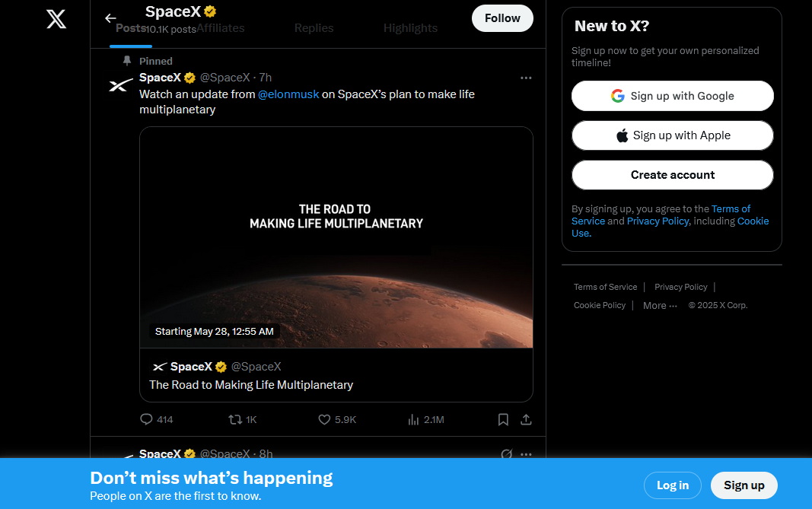Click the 'People on X are the first to know.' text
The image size is (812, 509).
tap(176, 496)
